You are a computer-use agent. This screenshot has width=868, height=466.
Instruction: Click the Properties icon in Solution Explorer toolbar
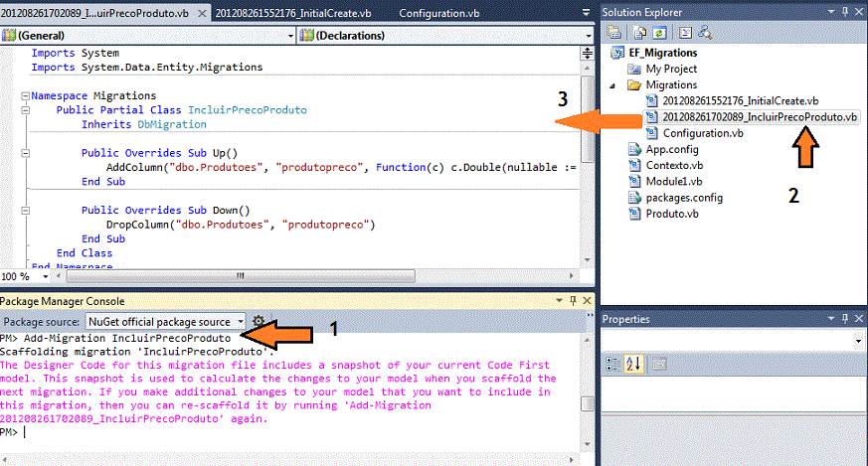[613, 33]
